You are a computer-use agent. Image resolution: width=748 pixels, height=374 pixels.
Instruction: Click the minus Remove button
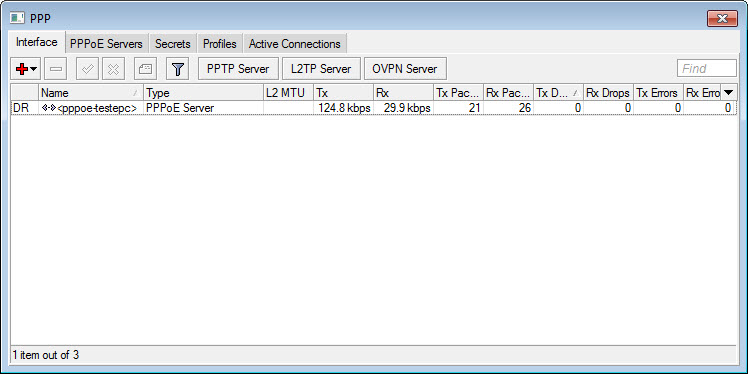tap(56, 69)
